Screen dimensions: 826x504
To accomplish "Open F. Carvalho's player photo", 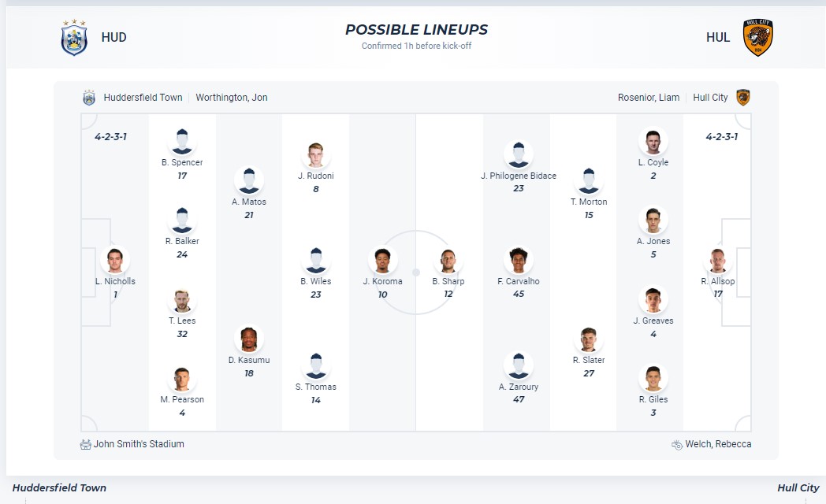I will [x=518, y=260].
